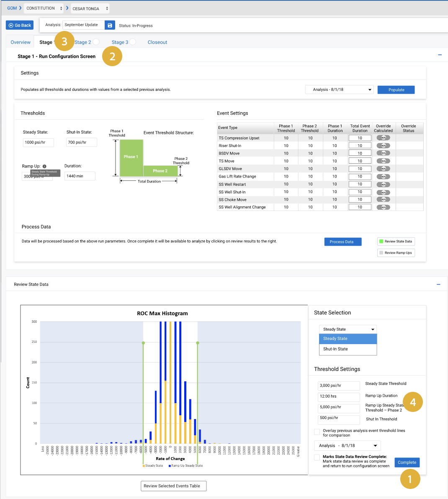This screenshot has width=448, height=499.
Task: Edit the Analysis name field
Action: click(x=83, y=25)
